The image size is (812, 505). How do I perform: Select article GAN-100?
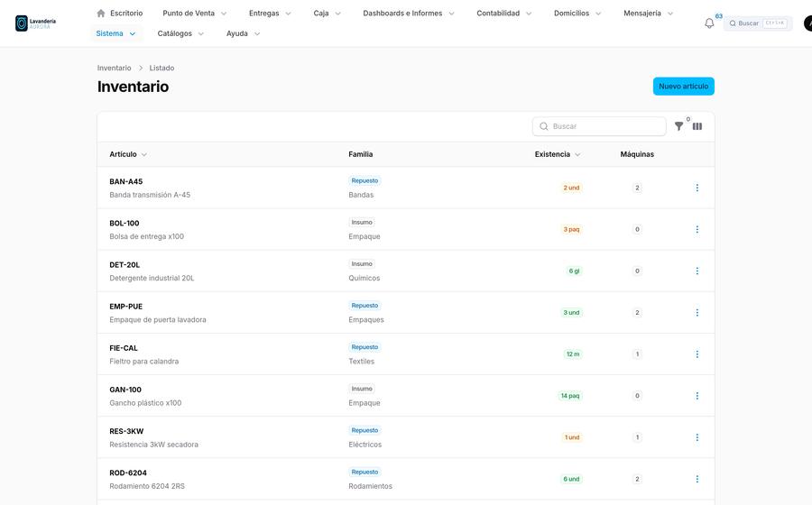pyautogui.click(x=125, y=390)
